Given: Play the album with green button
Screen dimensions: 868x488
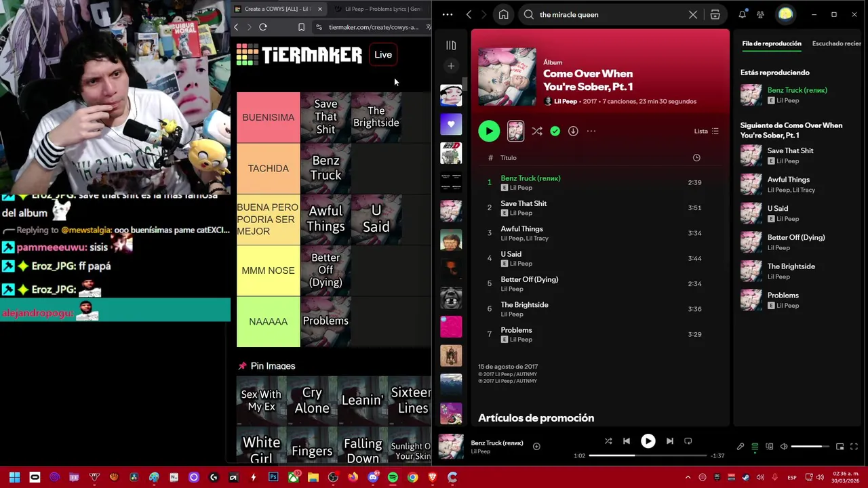Looking at the screenshot, I should click(489, 131).
